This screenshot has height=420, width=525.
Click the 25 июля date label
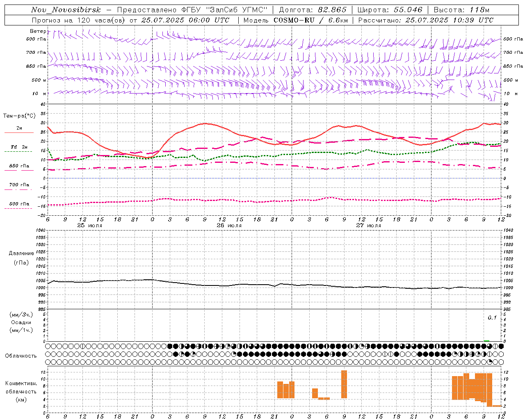(x=90, y=226)
